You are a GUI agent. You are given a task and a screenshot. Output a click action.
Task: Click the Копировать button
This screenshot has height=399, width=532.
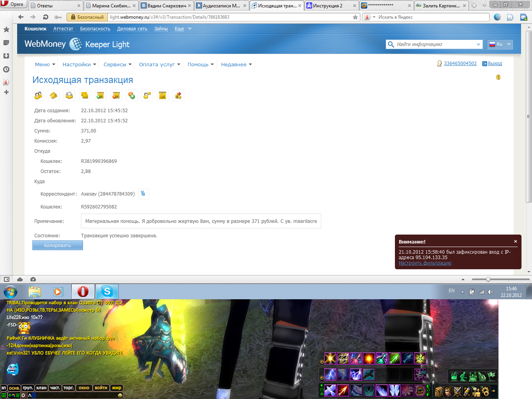(58, 245)
